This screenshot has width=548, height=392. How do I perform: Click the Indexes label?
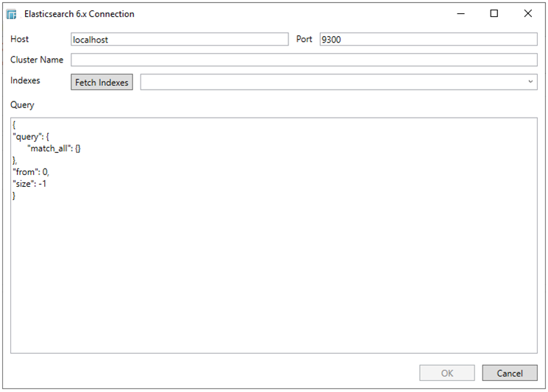25,81
